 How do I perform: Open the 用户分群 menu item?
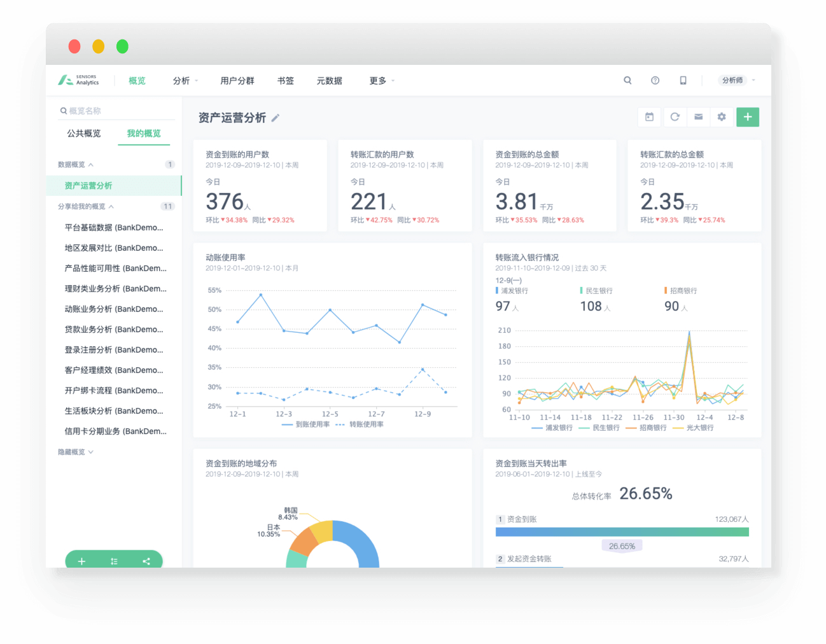(x=237, y=81)
